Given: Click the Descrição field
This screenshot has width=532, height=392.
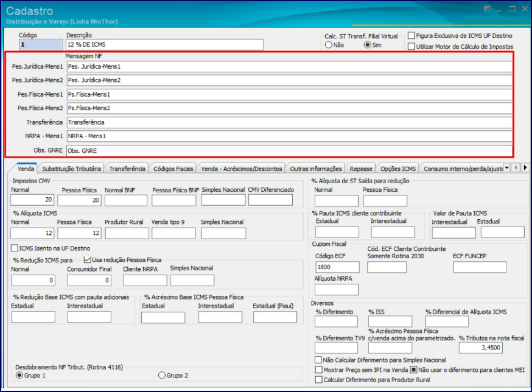Looking at the screenshot, I should coord(164,44).
